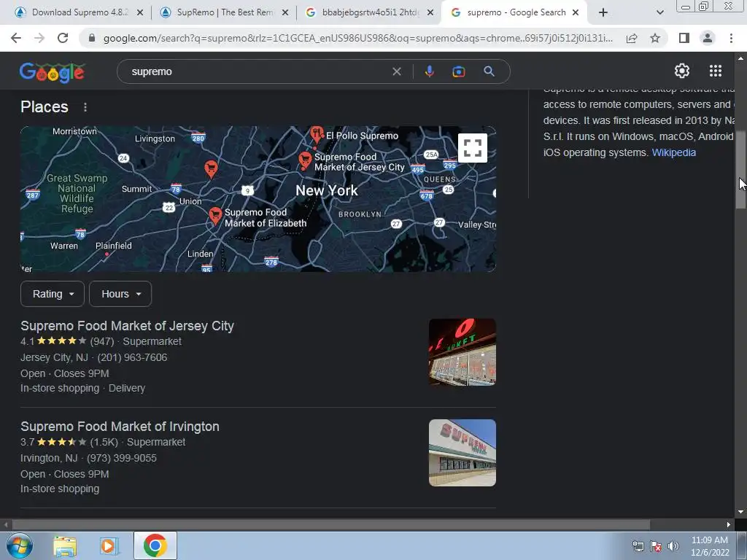747x560 pixels.
Task: Click phone number (201) 963-7606
Action: [x=133, y=357]
